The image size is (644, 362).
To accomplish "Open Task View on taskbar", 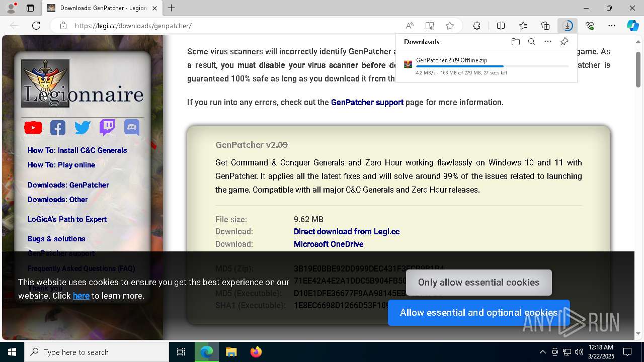I will point(181,352).
